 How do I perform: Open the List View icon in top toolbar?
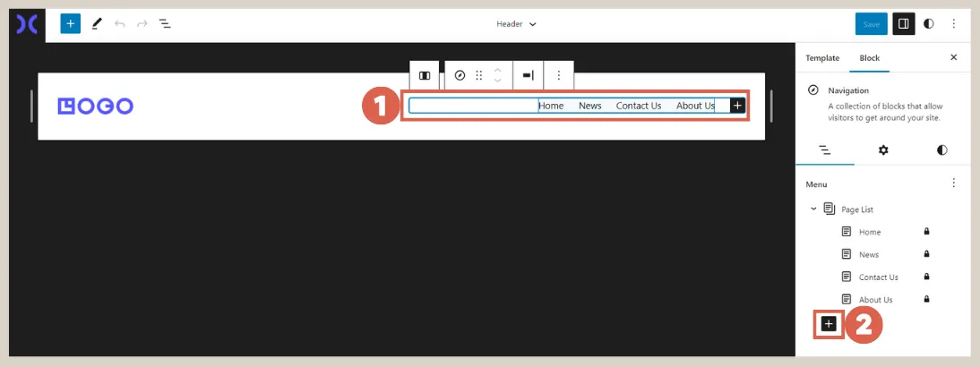tap(165, 24)
